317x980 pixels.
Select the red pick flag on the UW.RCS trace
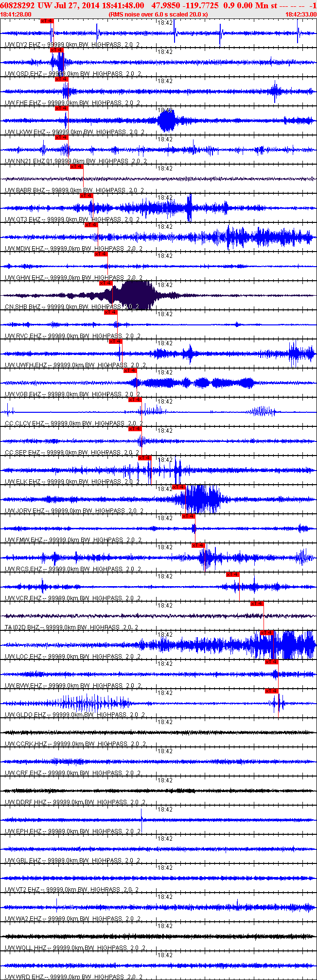pyautogui.click(x=198, y=545)
